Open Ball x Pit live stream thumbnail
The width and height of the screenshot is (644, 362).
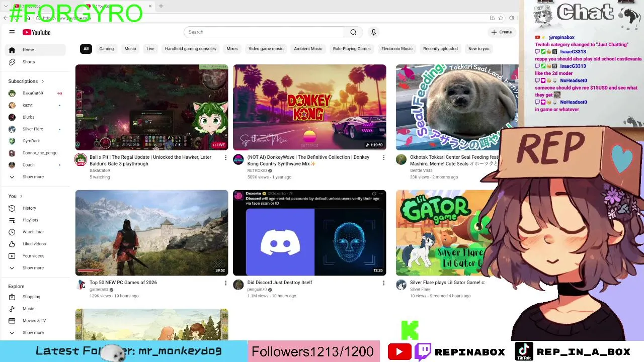(x=151, y=107)
